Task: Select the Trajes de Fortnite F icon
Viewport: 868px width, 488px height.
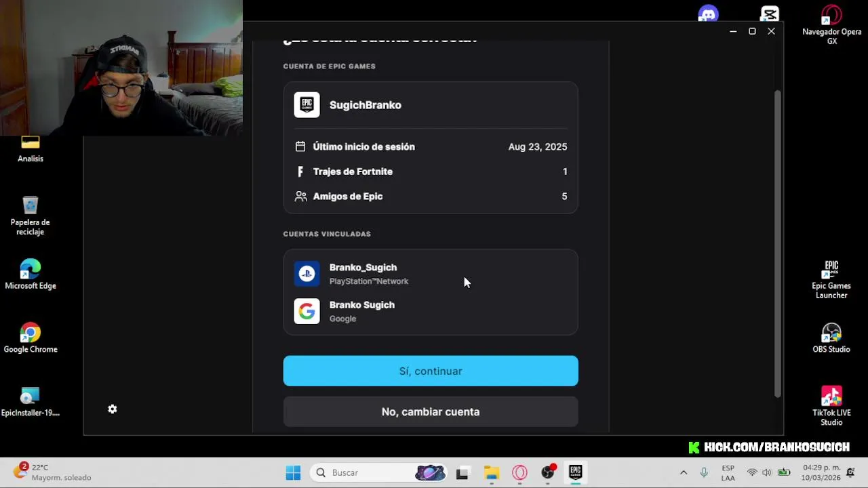Action: (x=300, y=171)
